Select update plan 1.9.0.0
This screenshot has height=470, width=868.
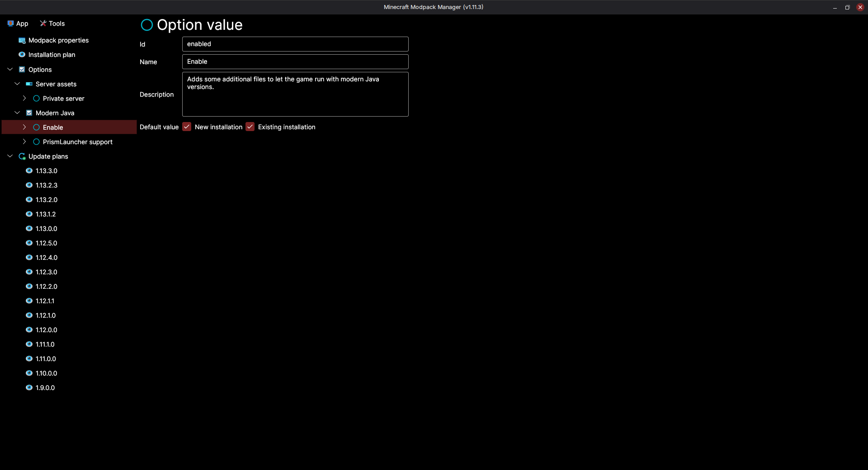pos(45,388)
